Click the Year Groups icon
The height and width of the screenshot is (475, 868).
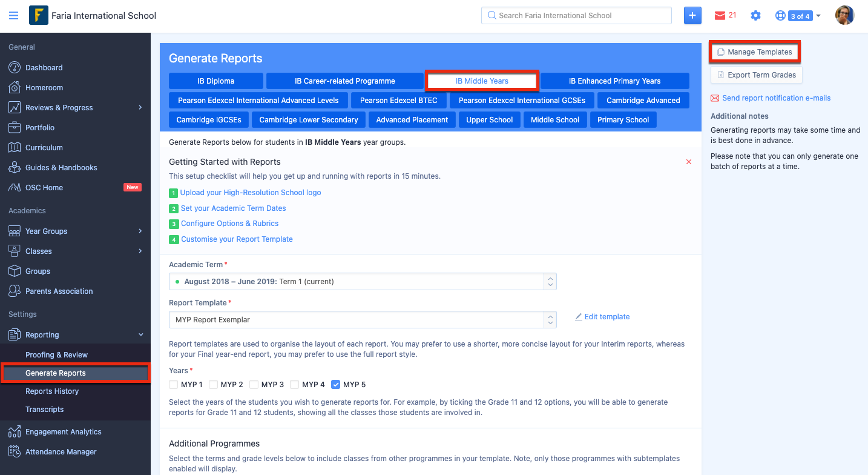tap(15, 231)
